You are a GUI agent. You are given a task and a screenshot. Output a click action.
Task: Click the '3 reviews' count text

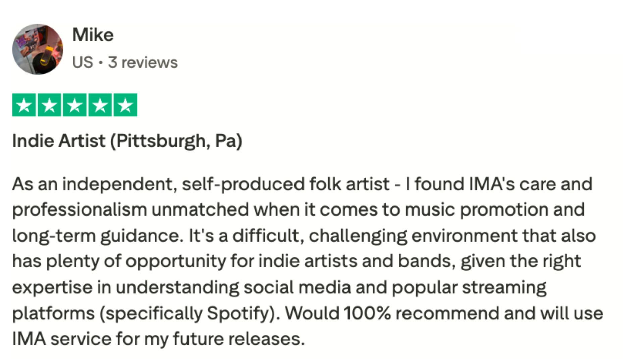(x=143, y=62)
